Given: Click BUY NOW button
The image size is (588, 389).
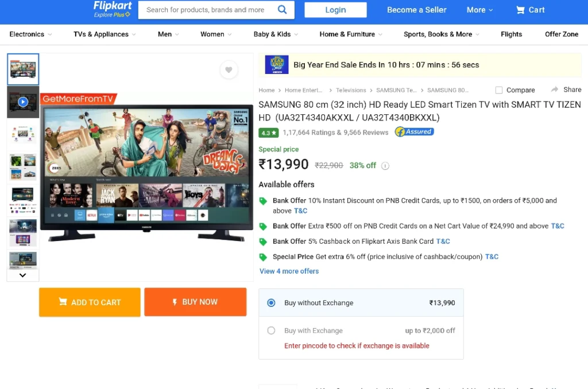Looking at the screenshot, I should point(195,302).
